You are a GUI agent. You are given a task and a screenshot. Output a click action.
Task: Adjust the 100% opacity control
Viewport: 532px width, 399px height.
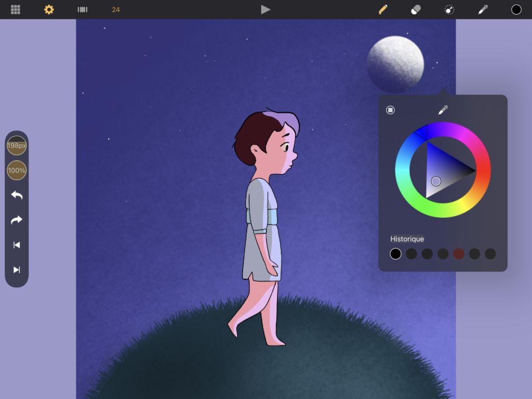[x=17, y=170]
